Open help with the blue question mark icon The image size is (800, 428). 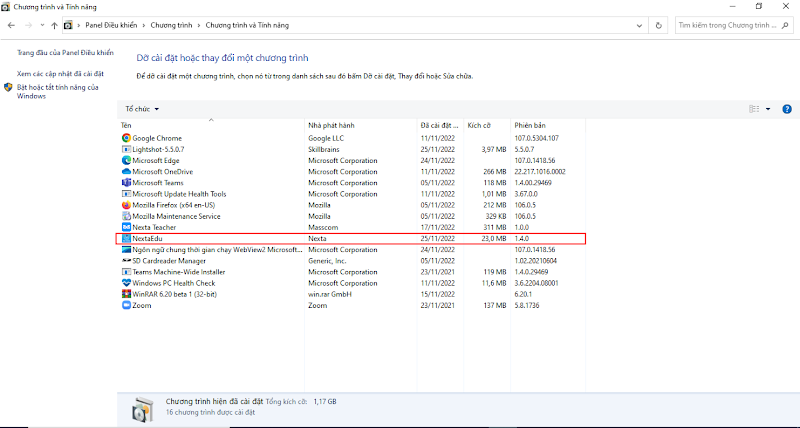pyautogui.click(x=786, y=108)
